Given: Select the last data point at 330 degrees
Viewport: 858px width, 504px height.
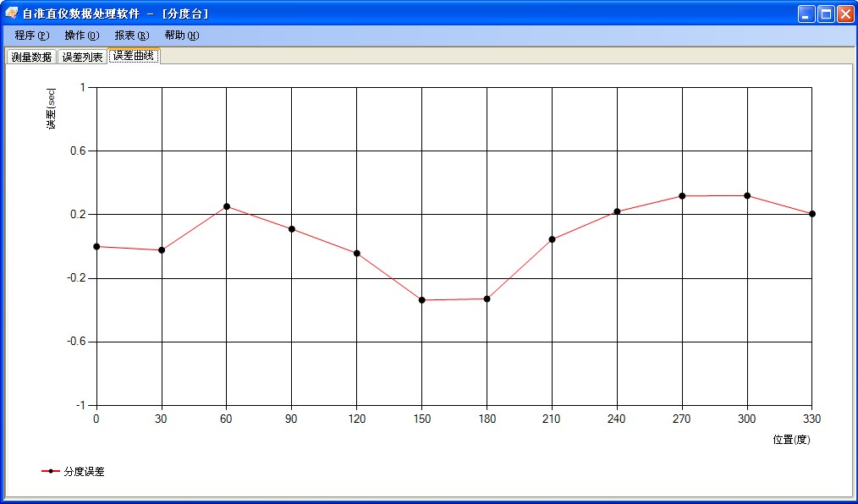Looking at the screenshot, I should tap(811, 213).
